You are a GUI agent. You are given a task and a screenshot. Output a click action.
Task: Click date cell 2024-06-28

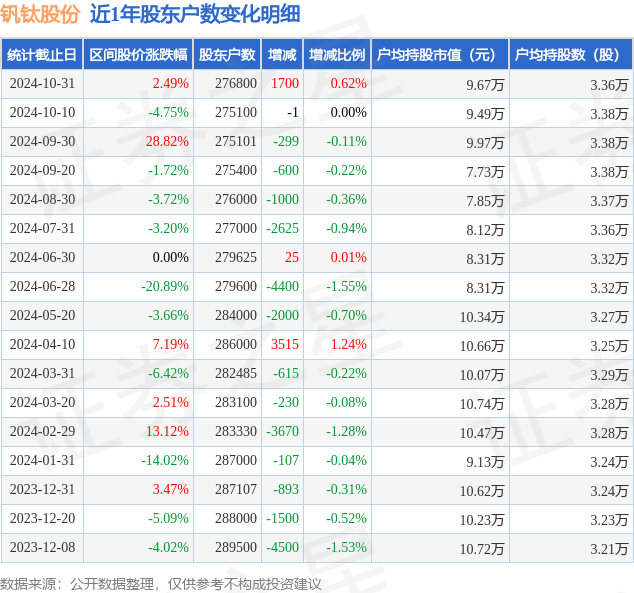tap(42, 286)
